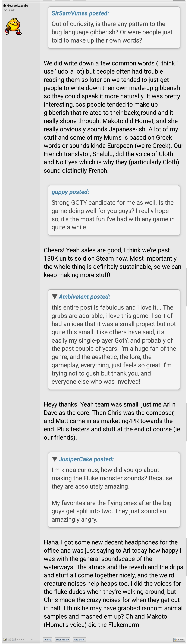
Task: Follow the 'SirSamVimes posted:' quote link
Action: tap(80, 13)
